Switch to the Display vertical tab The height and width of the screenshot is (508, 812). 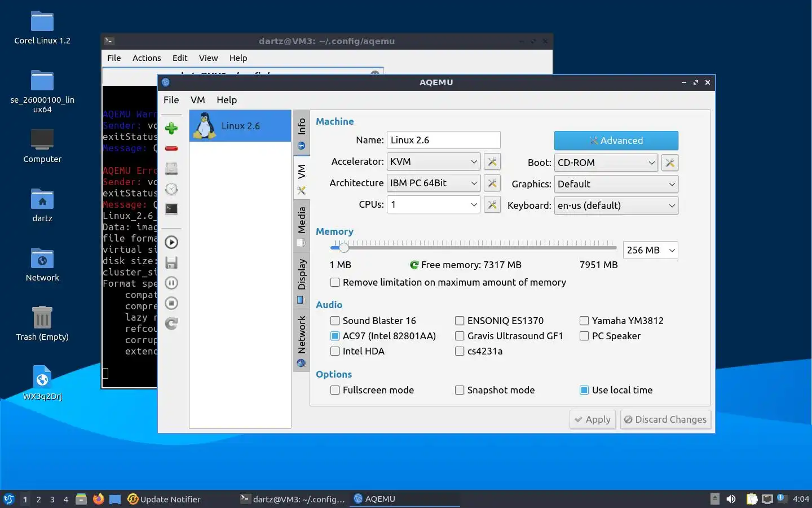(x=302, y=281)
